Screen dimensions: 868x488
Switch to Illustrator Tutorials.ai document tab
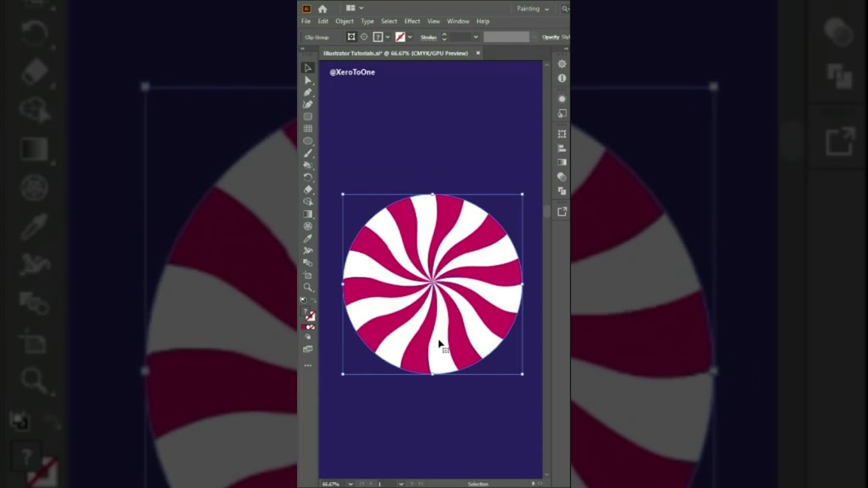[395, 53]
